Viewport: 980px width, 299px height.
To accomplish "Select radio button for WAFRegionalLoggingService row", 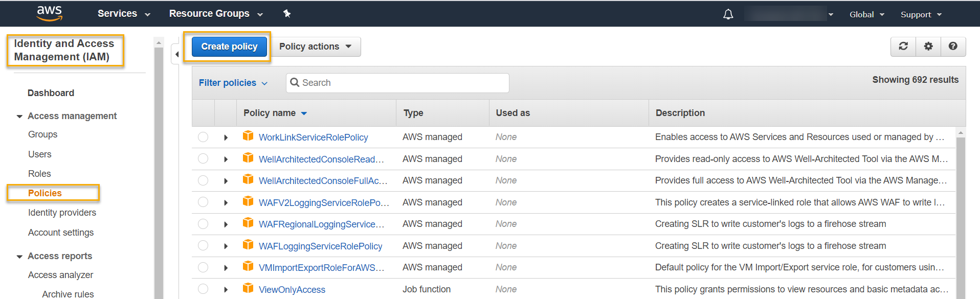I will [x=203, y=224].
